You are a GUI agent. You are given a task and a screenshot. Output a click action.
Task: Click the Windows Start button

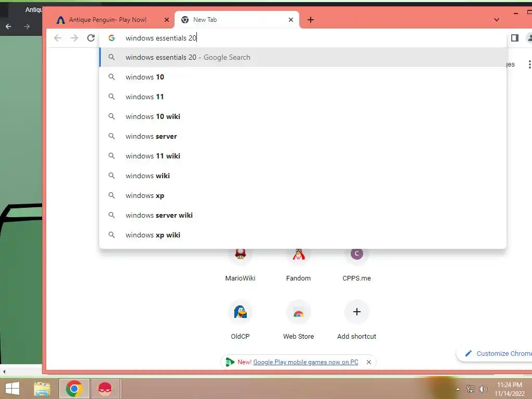pyautogui.click(x=12, y=389)
